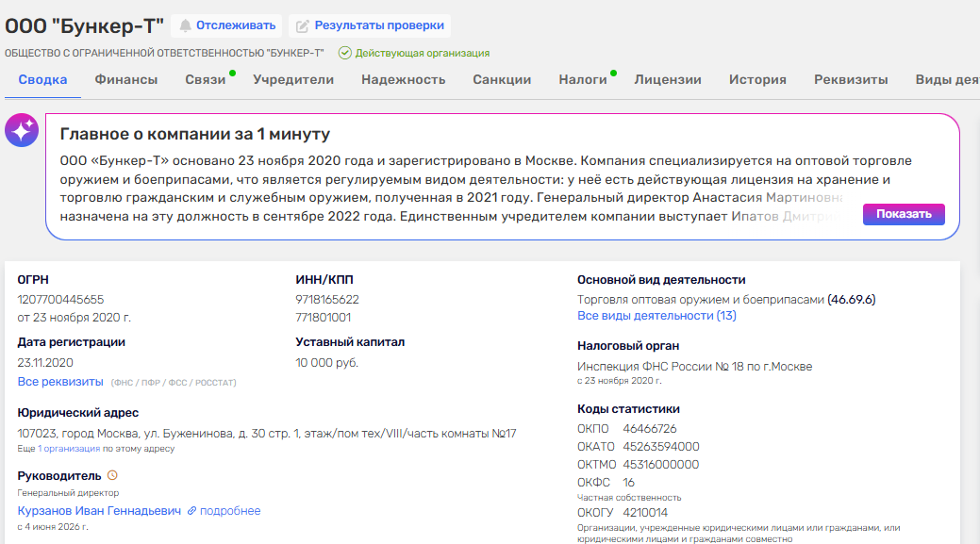
Task: Click the ОКАТО value 45263594000
Action: coord(661,447)
